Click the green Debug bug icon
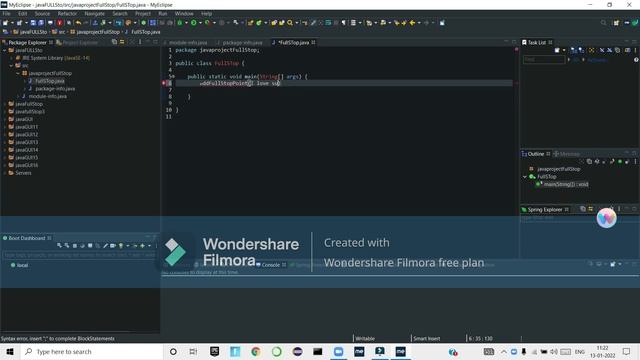Screen dimensions: 640x360 pos(180,23)
